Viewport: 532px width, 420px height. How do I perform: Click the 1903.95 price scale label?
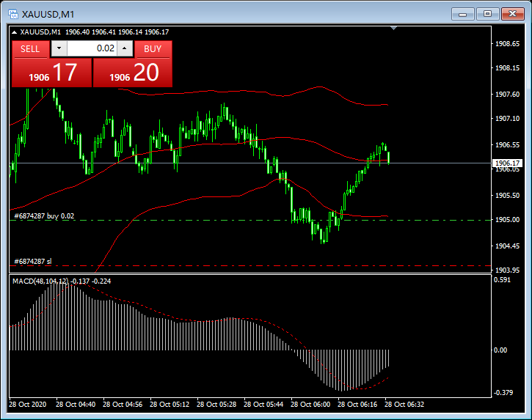click(x=507, y=270)
